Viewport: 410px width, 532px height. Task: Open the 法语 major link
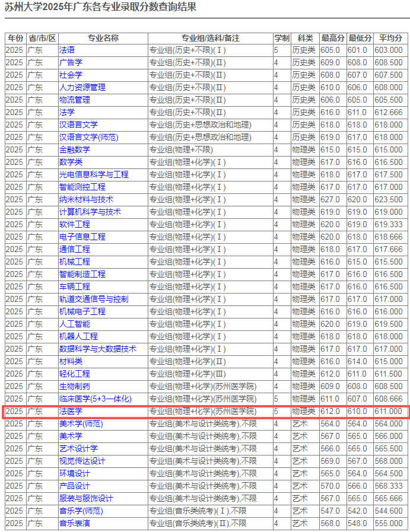[x=67, y=50]
